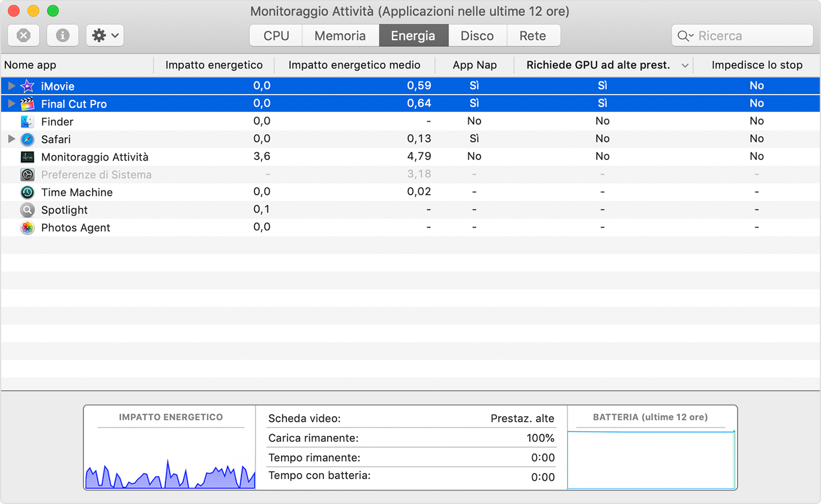
Task: Click the Batteria ultime 12 ore graph
Action: tap(652, 460)
